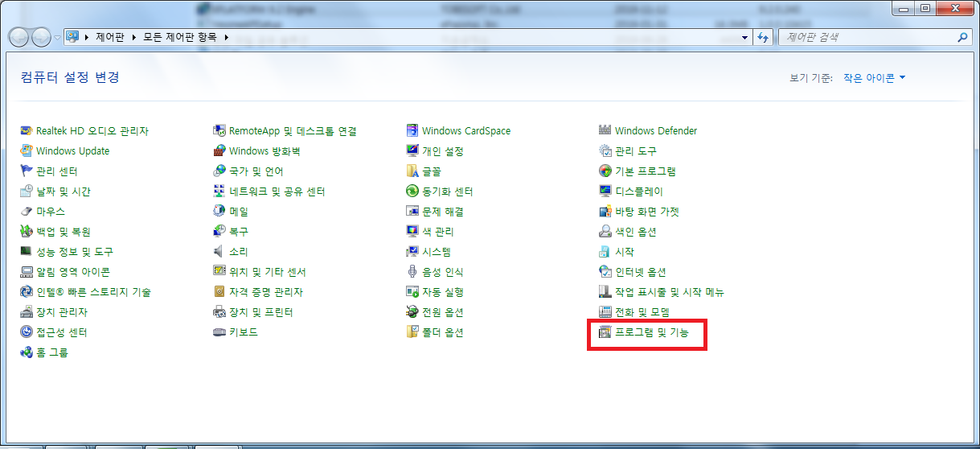Open the 음성 인식 link
The height and width of the screenshot is (449, 980).
(443, 271)
